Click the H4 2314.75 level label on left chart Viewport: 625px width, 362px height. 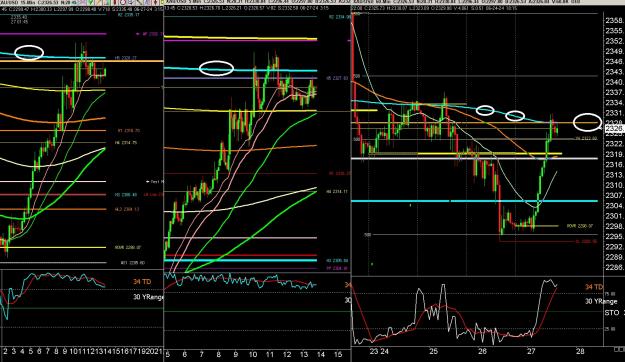[x=126, y=142]
